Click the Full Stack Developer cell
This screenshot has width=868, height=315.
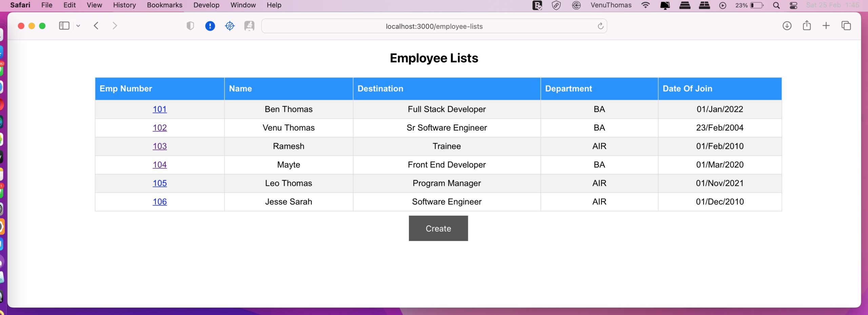pos(447,109)
